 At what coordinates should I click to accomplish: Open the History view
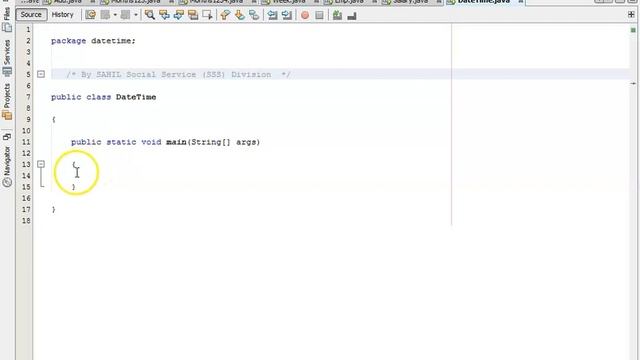click(62, 15)
